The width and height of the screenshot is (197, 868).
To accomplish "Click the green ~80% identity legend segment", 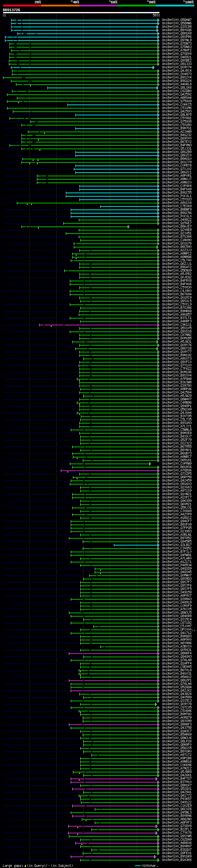I will pyautogui.click(x=137, y=6).
